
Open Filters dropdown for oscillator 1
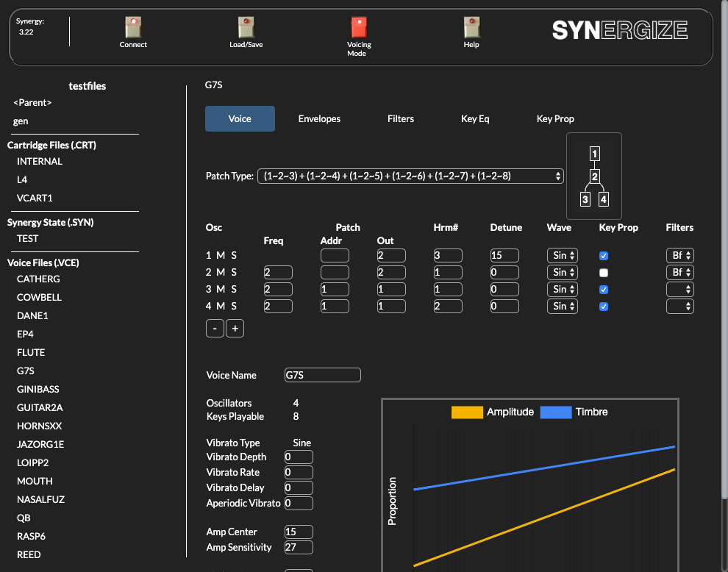[x=680, y=255]
